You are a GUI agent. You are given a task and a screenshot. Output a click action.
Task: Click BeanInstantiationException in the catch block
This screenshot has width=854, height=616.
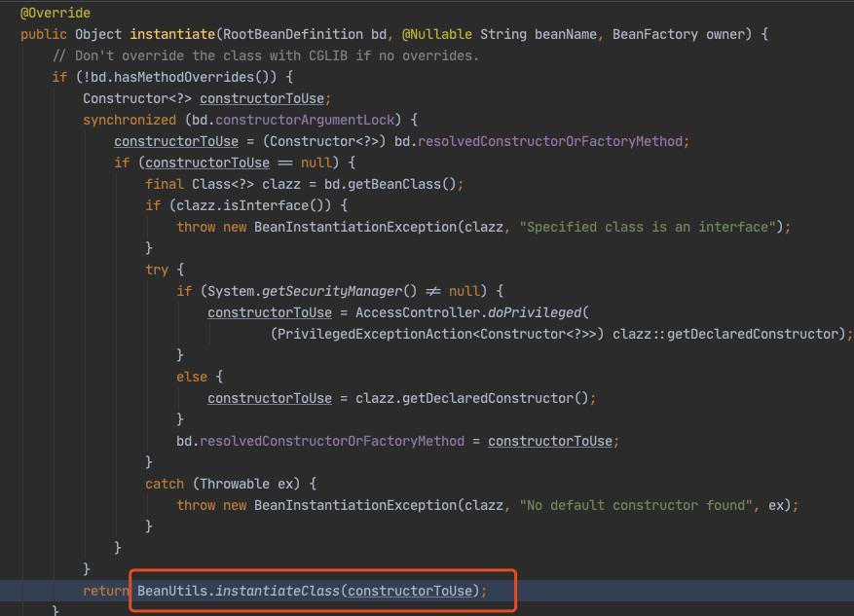pyautogui.click(x=355, y=505)
